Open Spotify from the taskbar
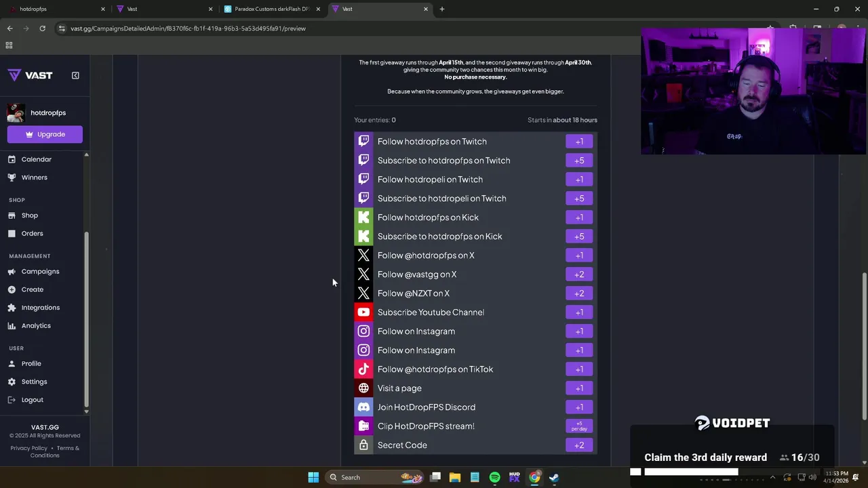Viewport: 868px width, 488px height. click(494, 477)
